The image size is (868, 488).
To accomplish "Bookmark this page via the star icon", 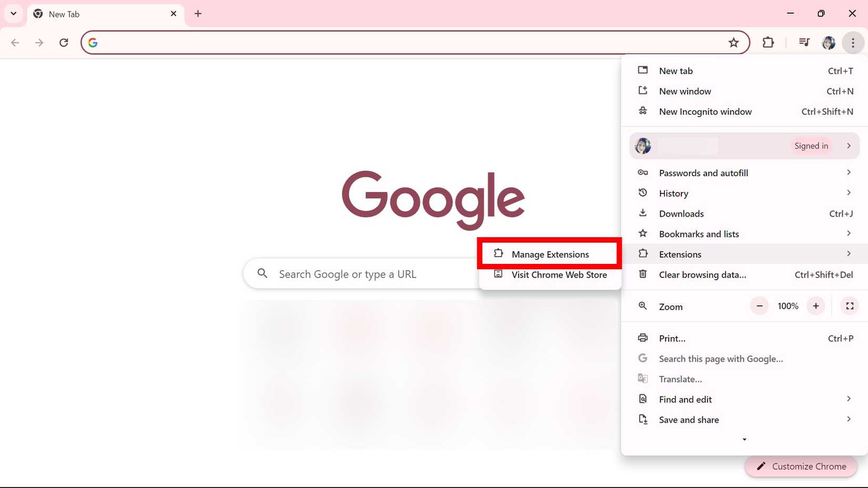I will click(734, 43).
